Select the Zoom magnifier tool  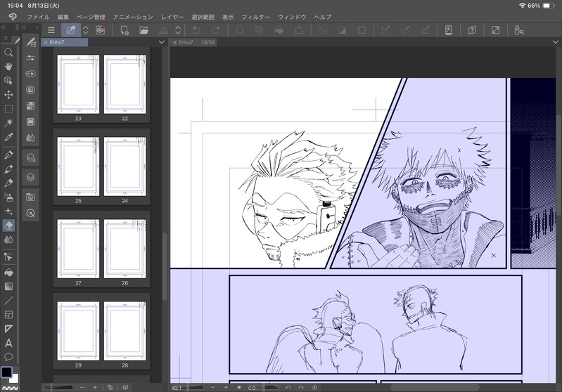click(x=8, y=53)
